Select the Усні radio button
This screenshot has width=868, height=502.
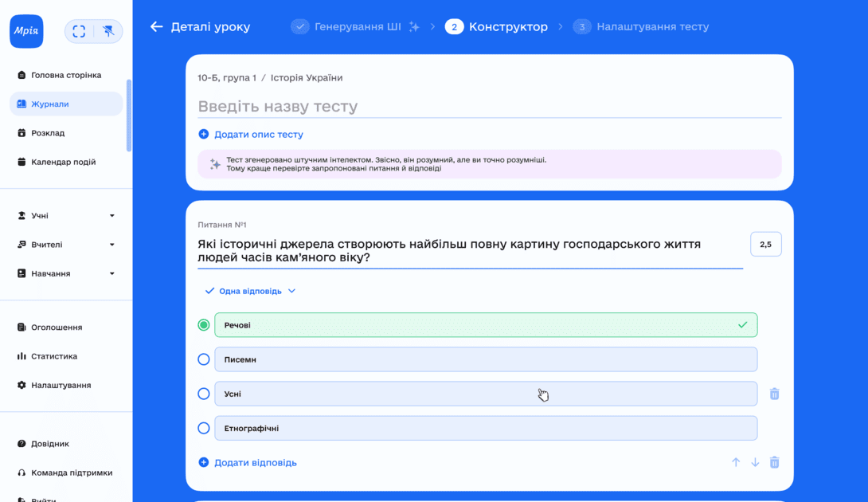[x=204, y=394]
